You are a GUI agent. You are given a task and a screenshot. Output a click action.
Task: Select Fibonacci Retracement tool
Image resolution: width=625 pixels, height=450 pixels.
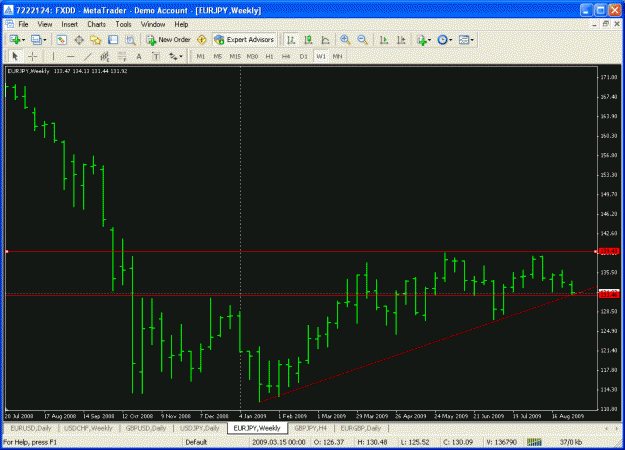pos(122,57)
